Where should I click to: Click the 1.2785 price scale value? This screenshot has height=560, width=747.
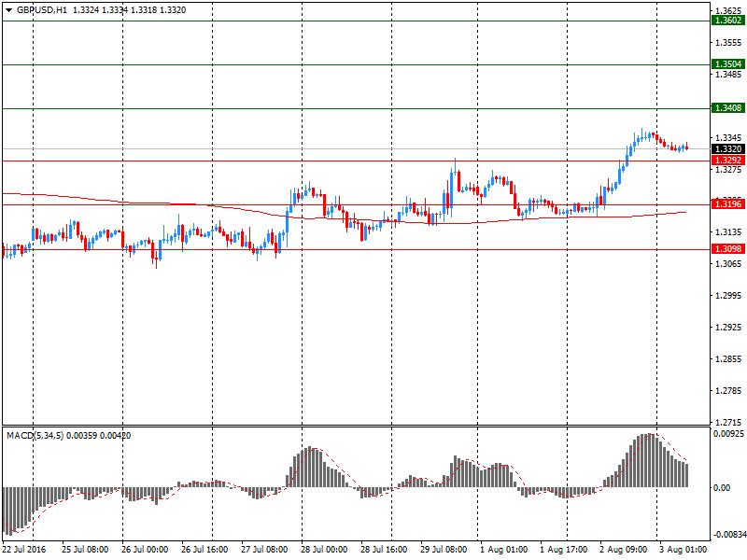tap(728, 391)
